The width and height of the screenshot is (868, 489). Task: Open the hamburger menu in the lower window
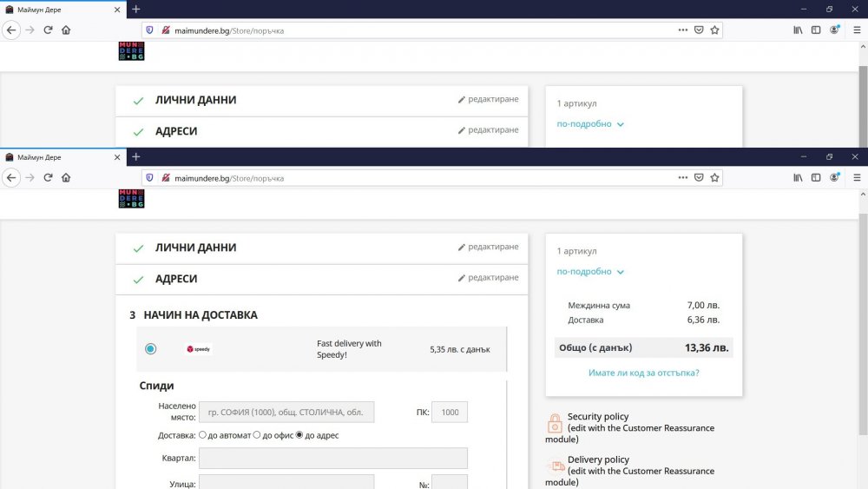click(857, 178)
